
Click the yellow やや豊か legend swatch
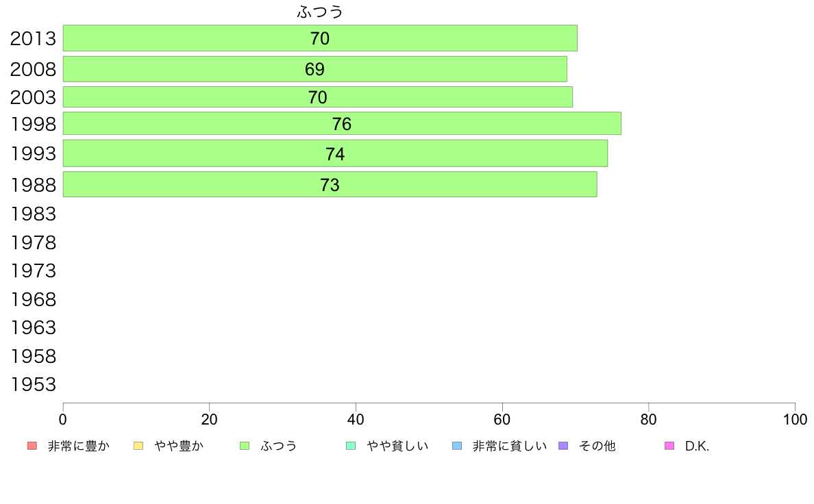pos(138,446)
